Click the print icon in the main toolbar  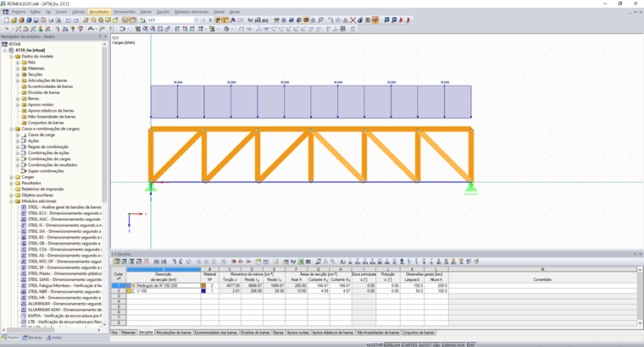point(51,20)
